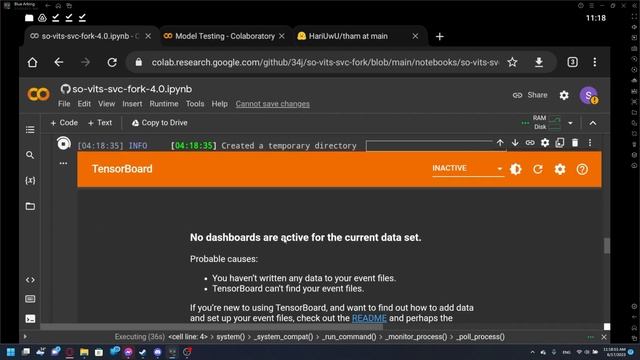Viewport: 640px width, 360px height.
Task: Open browser downloads icon
Action: [539, 62]
